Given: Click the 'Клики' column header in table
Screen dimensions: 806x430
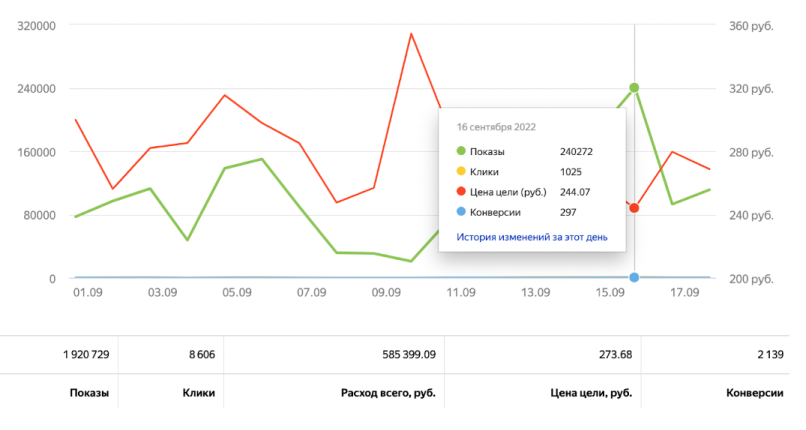Looking at the screenshot, I should point(198,393).
